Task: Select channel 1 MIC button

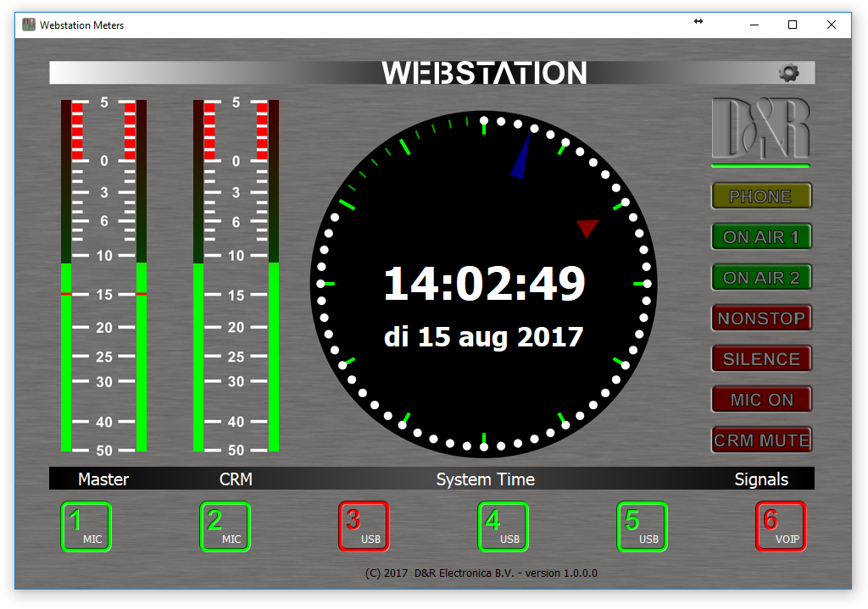Action: (x=86, y=527)
